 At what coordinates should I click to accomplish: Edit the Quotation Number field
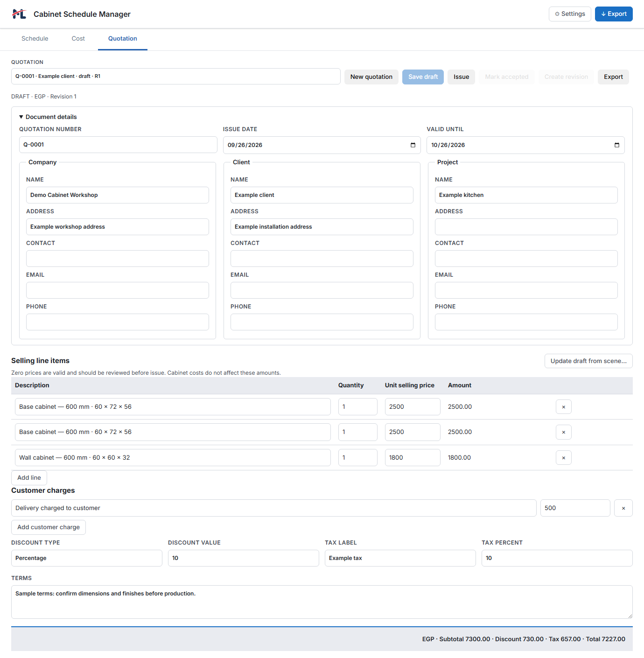(118, 145)
